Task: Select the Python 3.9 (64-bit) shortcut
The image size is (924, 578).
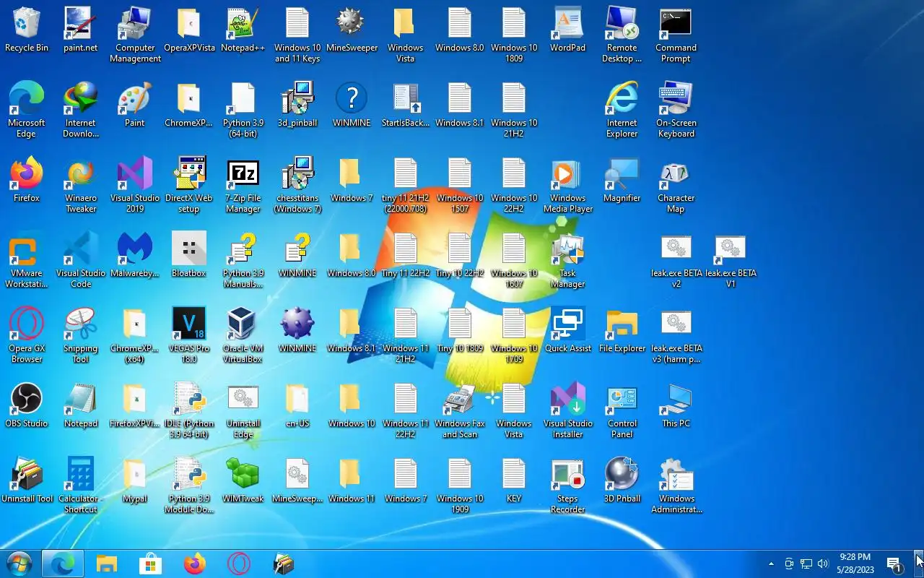Action: [x=243, y=111]
